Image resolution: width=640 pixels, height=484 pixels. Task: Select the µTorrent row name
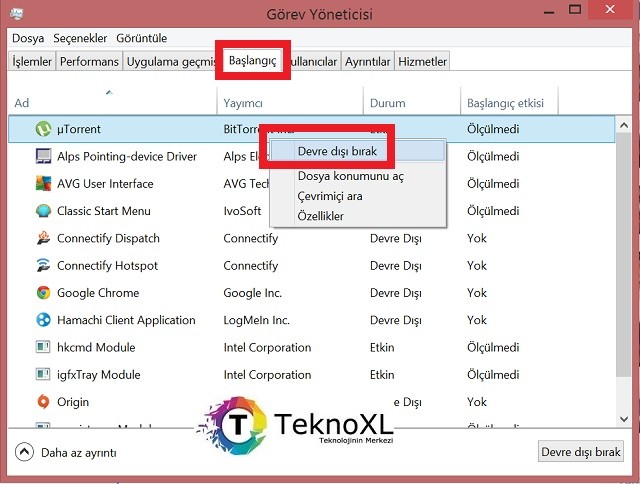click(x=79, y=129)
